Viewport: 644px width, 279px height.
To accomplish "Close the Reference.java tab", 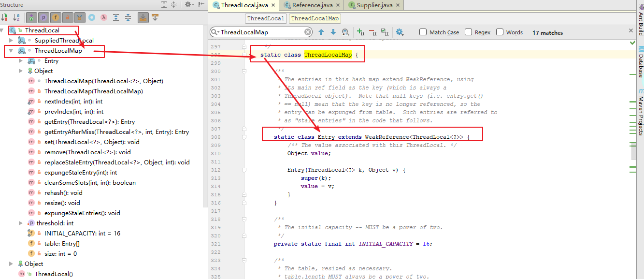I will (338, 6).
